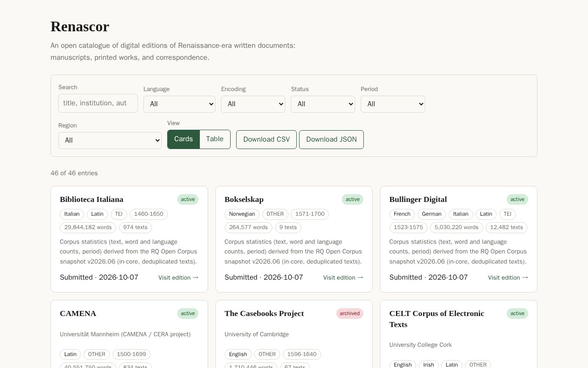588x368 pixels.
Task: Click the active badge on CAMENA
Action: pyautogui.click(x=188, y=314)
